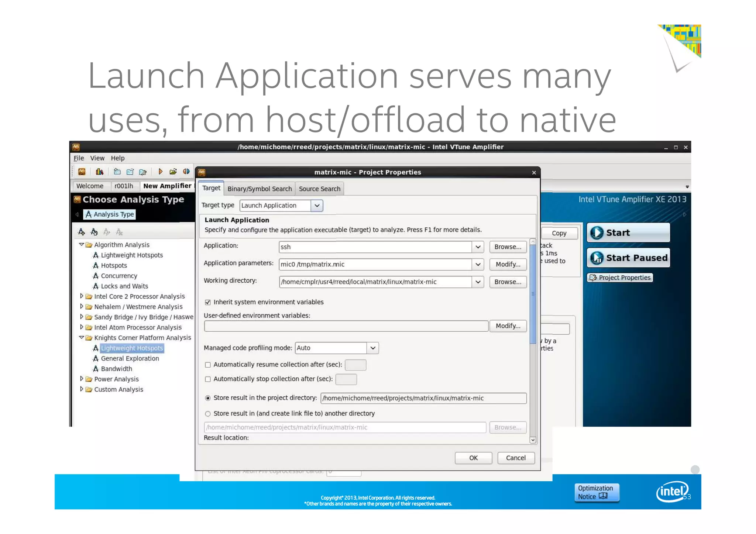Click the Start Paused button icon
756x534 pixels.
(597, 258)
